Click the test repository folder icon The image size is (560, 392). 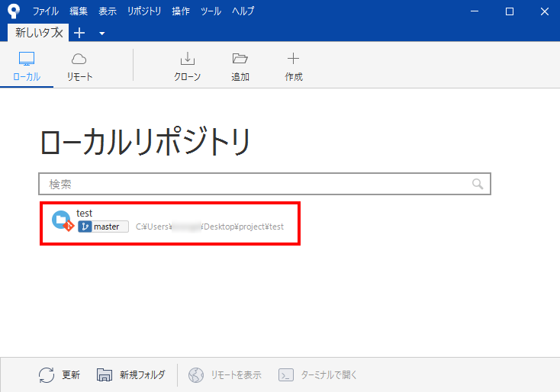[x=63, y=220]
